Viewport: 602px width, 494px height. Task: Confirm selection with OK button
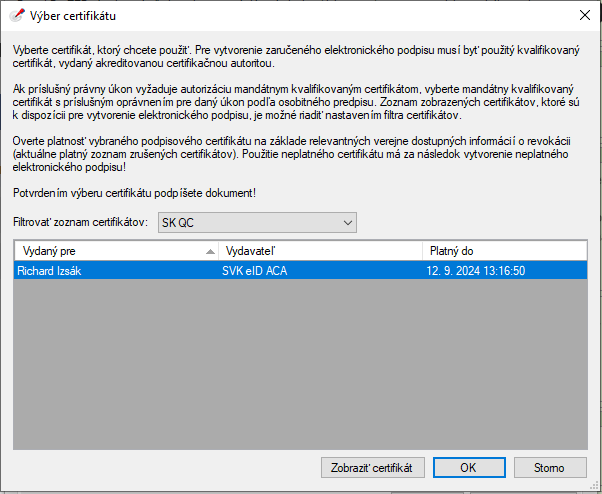(469, 468)
